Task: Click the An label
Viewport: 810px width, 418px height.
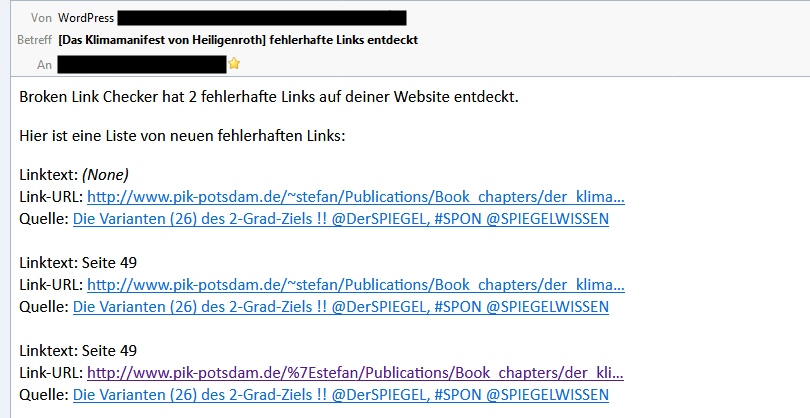Action: pyautogui.click(x=44, y=65)
